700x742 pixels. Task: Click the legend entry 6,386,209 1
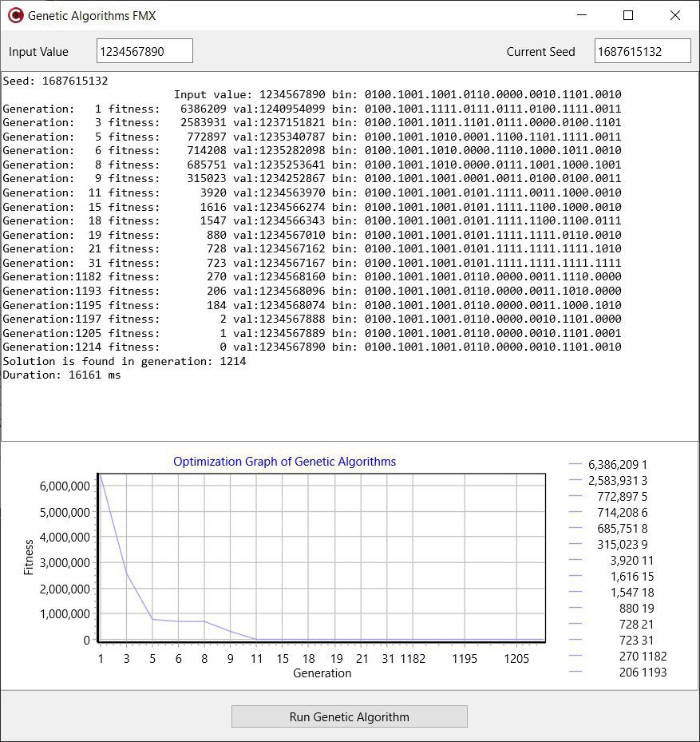click(x=607, y=465)
